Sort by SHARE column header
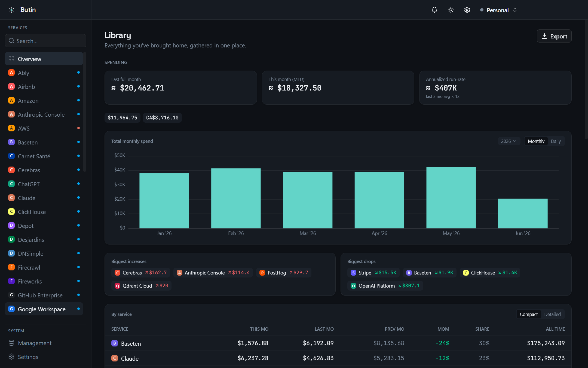The image size is (588, 368). 482,329
